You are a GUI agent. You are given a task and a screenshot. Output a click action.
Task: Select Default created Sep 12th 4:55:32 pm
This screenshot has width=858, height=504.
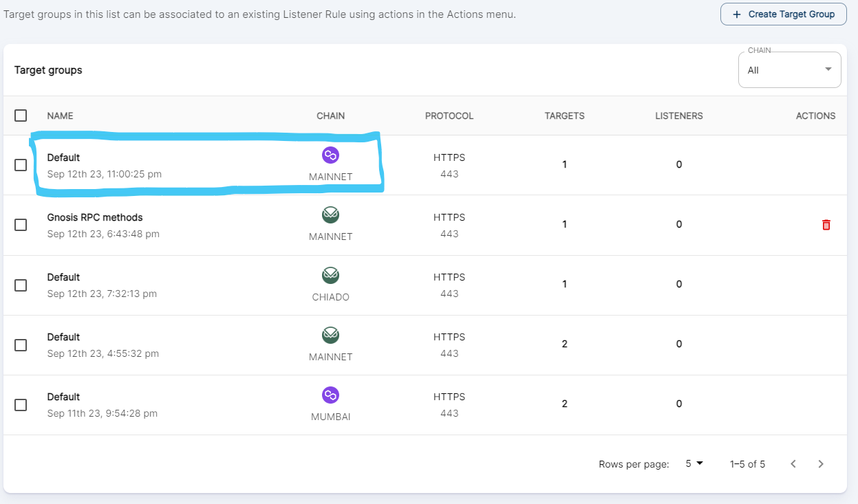pyautogui.click(x=63, y=337)
